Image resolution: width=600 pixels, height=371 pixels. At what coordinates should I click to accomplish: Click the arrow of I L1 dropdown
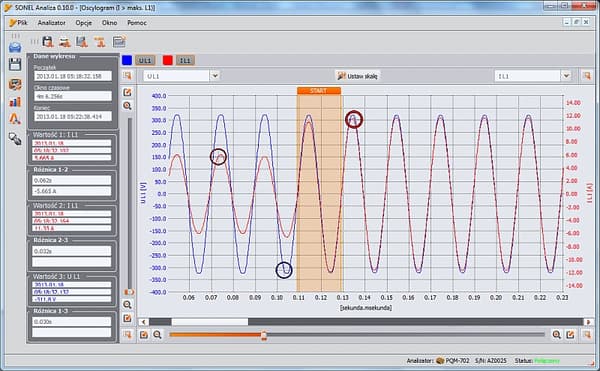click(x=566, y=76)
